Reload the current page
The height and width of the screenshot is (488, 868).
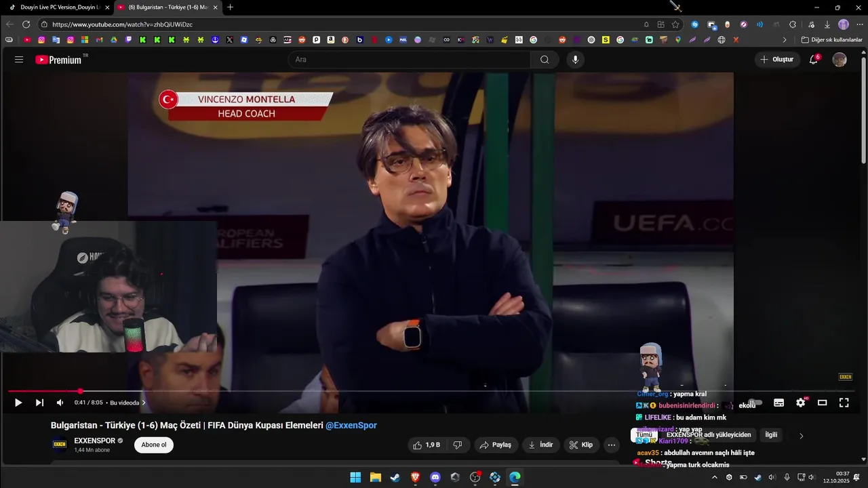tap(26, 24)
